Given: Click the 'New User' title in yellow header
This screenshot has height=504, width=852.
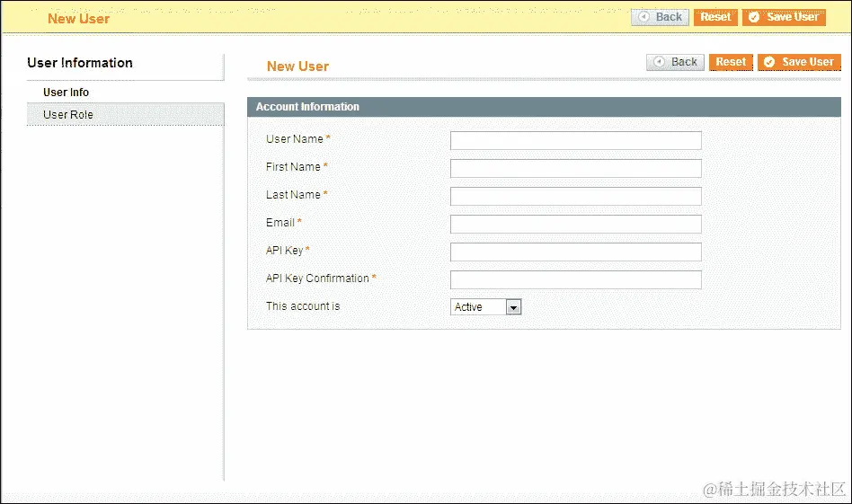Looking at the screenshot, I should [x=79, y=19].
